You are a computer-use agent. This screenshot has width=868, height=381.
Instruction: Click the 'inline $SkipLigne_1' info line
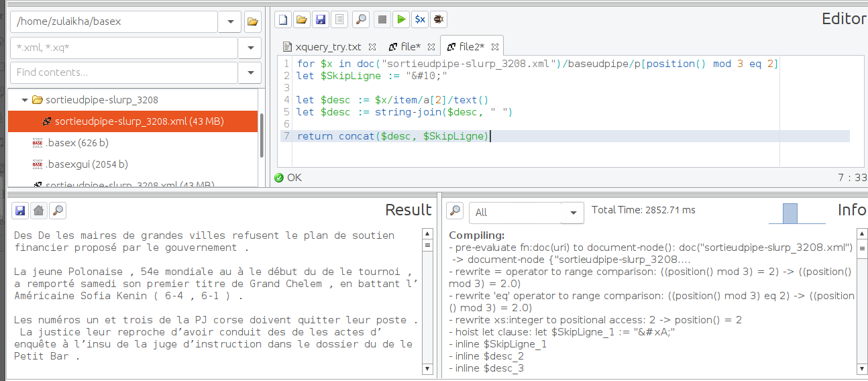pyautogui.click(x=498, y=344)
